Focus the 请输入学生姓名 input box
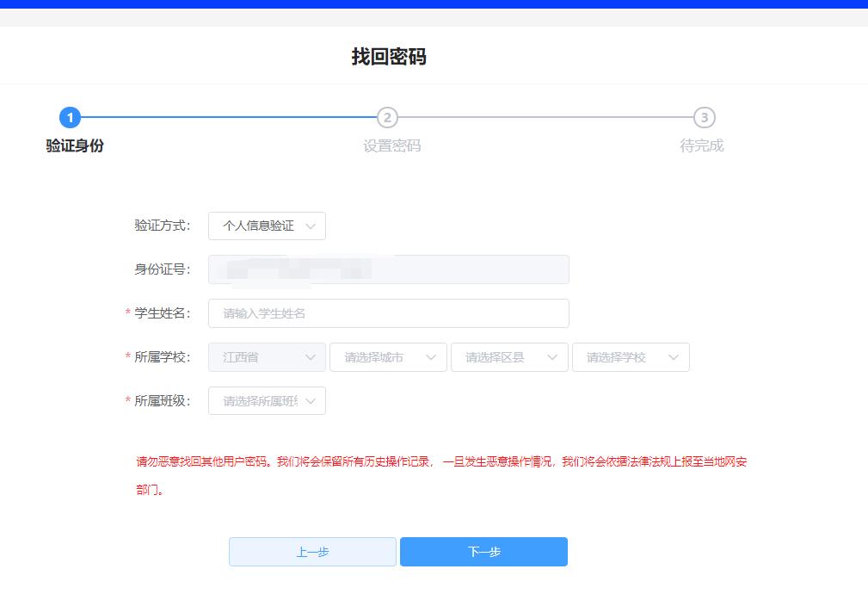This screenshot has width=868, height=600. [388, 313]
